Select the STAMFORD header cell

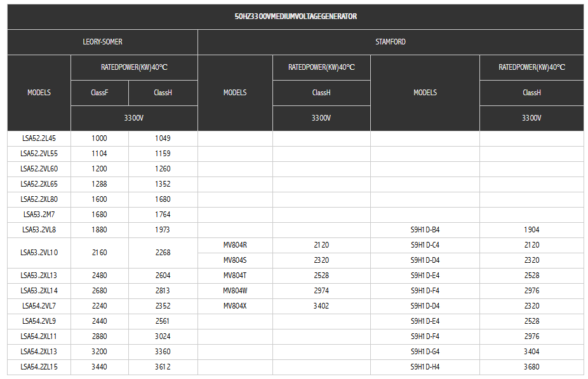tap(390, 42)
